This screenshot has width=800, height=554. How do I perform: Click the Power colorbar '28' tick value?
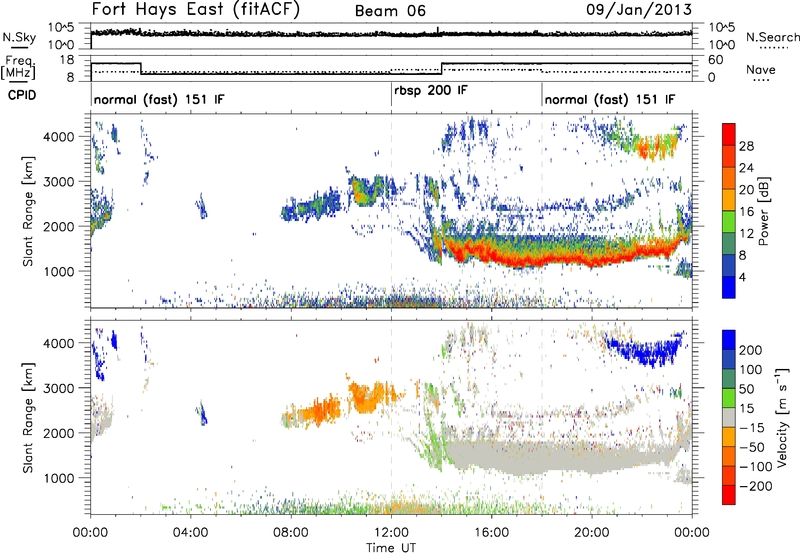coord(746,146)
